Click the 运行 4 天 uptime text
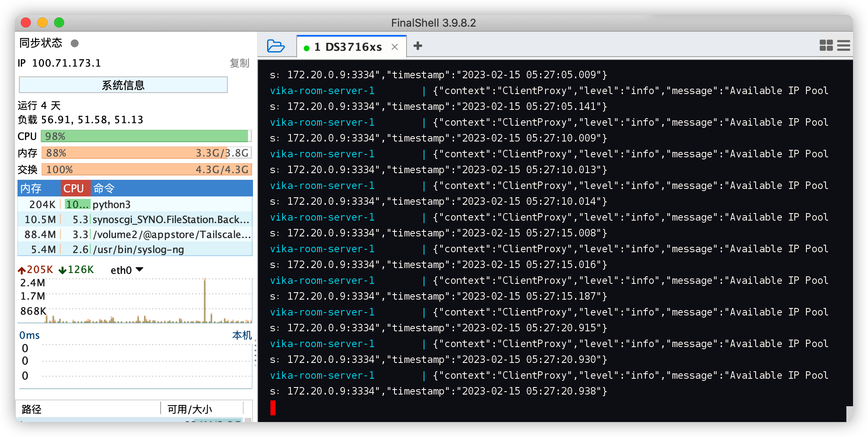 tap(39, 106)
